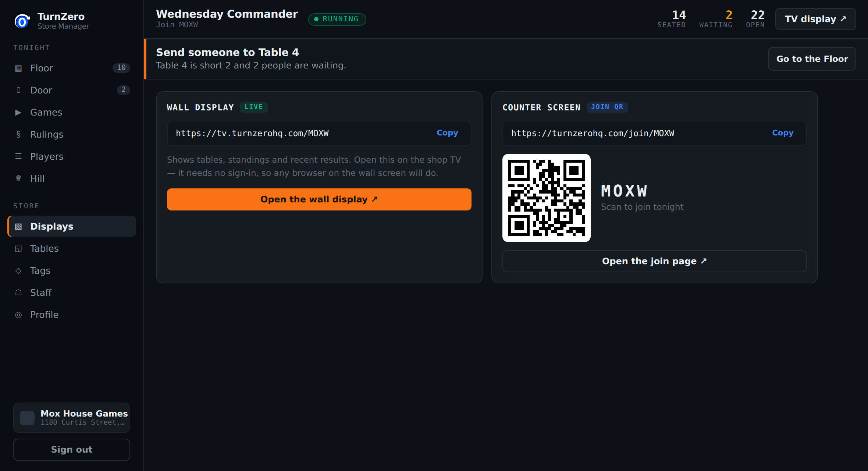Viewport: 868px width, 471px height.
Task: Click the Staff person icon
Action: click(18, 293)
